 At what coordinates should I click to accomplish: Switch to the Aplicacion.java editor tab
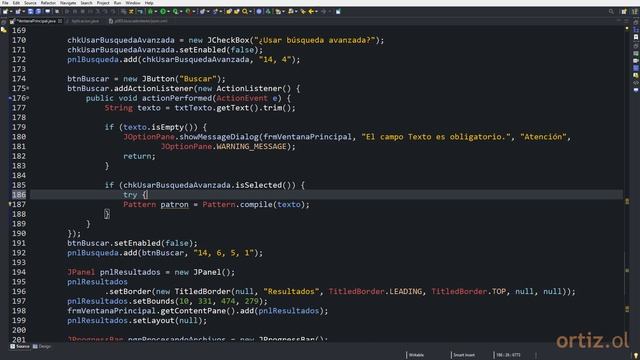click(85, 21)
